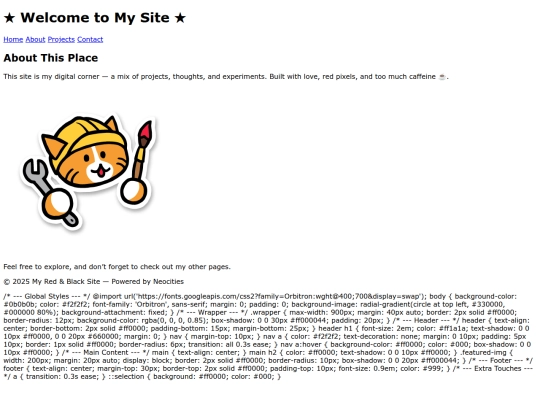This screenshot has width=540, height=405.
Task: Open the Projects link
Action: click(x=61, y=39)
